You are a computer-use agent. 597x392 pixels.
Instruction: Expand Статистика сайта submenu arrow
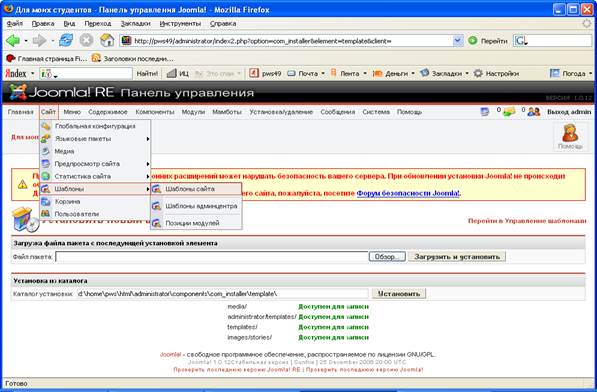pos(148,177)
